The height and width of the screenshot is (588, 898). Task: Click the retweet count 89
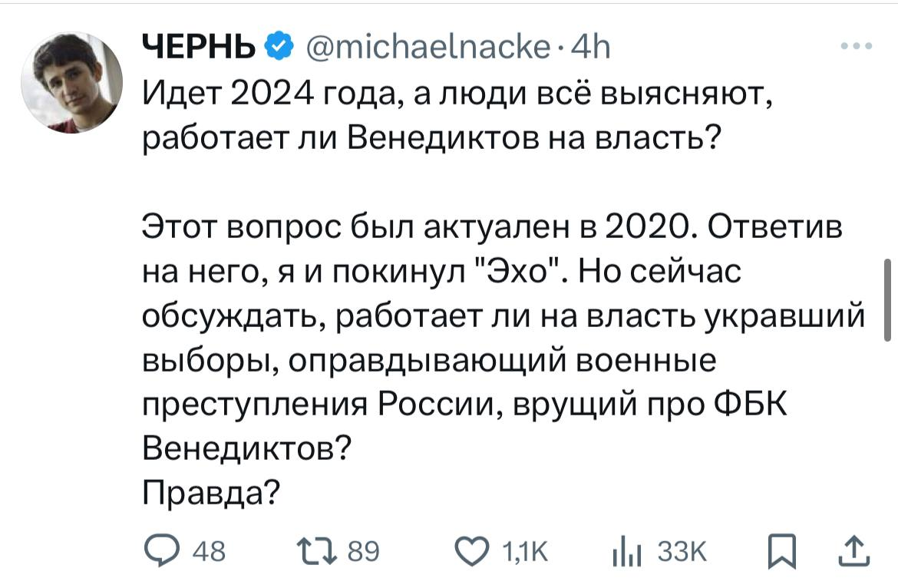[364, 551]
